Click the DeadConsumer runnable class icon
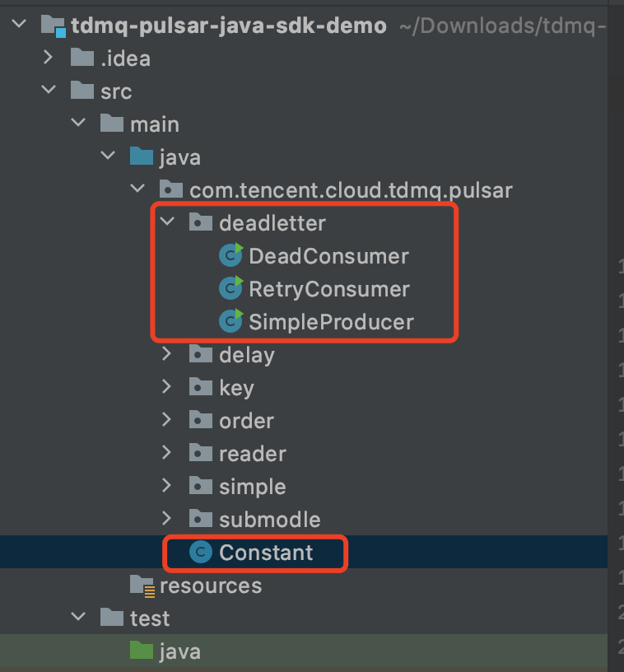Image resolution: width=624 pixels, height=672 pixels. (231, 255)
